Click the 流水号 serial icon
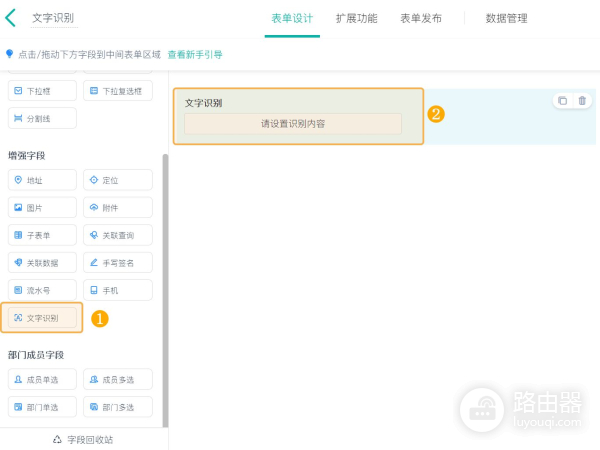Viewport: 600px width, 450px height. click(x=18, y=290)
